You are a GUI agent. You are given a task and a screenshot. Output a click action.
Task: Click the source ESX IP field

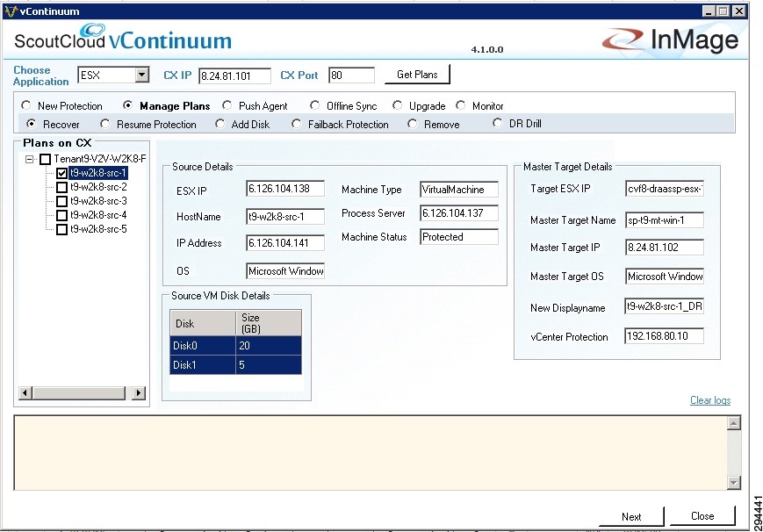(x=285, y=189)
